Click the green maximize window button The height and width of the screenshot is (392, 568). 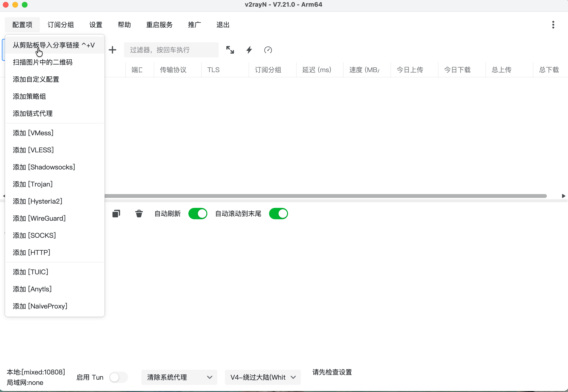point(25,5)
